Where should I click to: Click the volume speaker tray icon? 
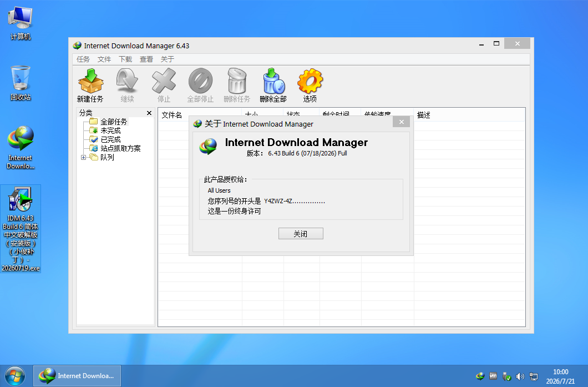[520, 376]
